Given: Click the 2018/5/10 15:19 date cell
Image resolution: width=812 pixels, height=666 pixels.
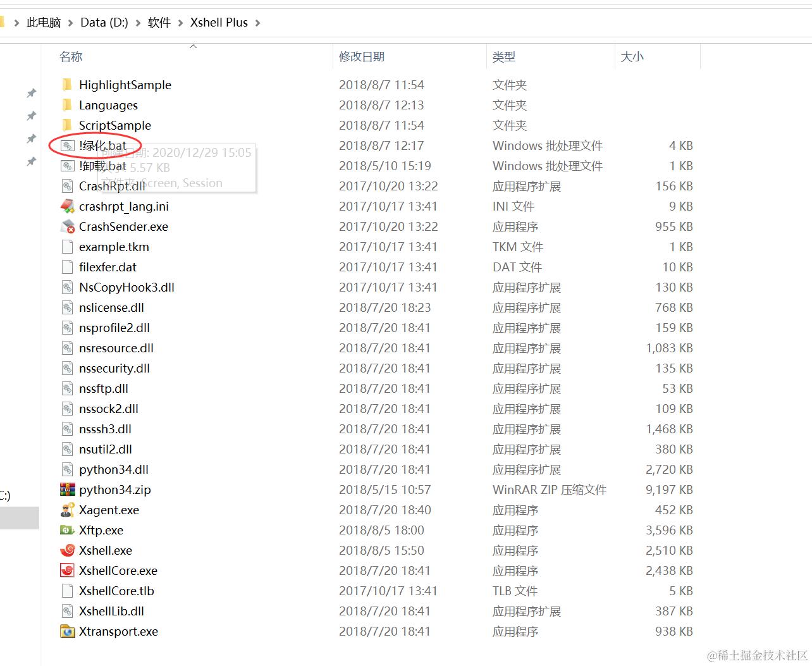Looking at the screenshot, I should click(384, 166).
